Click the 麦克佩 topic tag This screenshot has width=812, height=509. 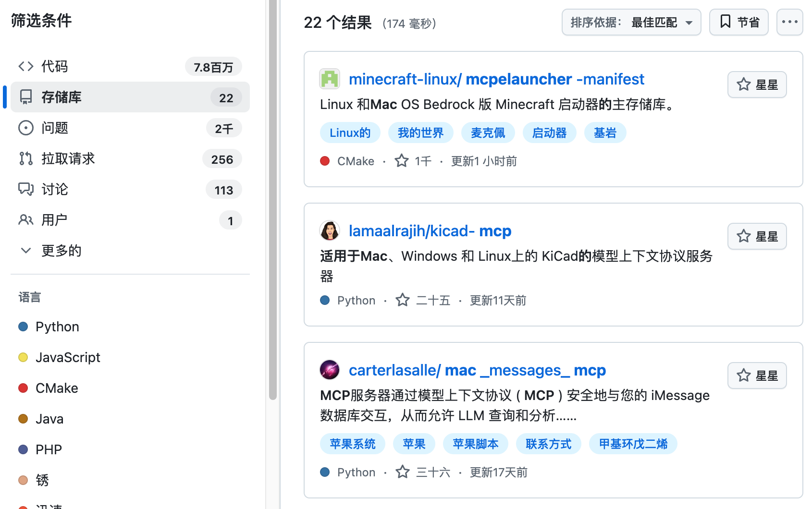[488, 133]
